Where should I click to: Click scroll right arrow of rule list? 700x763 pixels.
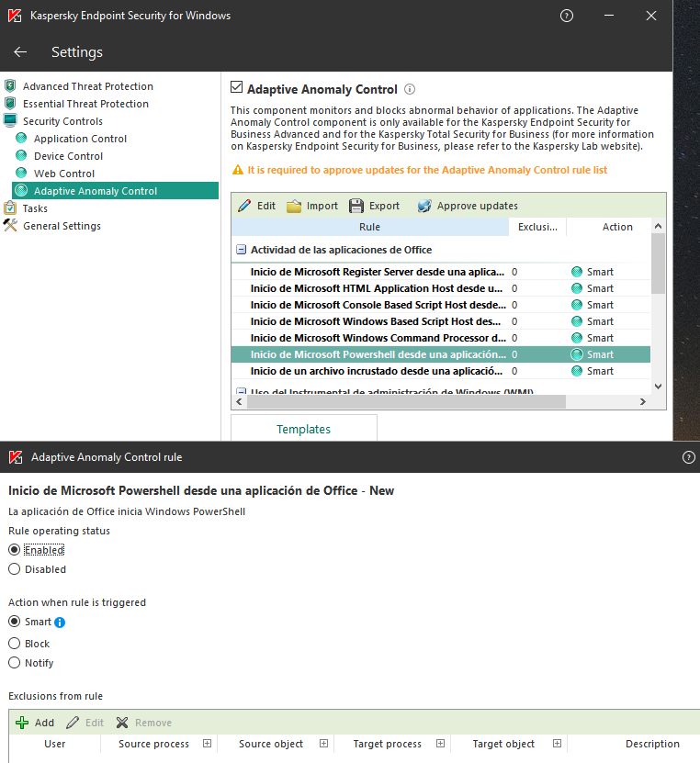tap(643, 401)
